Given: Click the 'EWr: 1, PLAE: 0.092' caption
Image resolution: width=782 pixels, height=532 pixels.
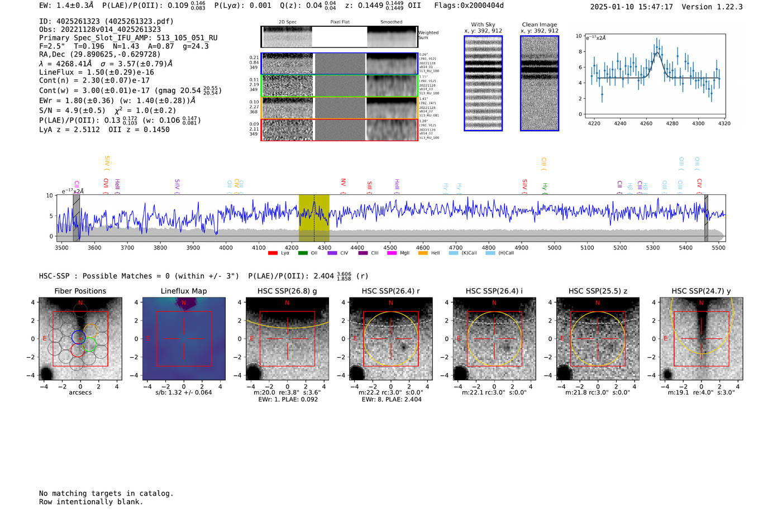Looking at the screenshot, I should pos(288,400).
